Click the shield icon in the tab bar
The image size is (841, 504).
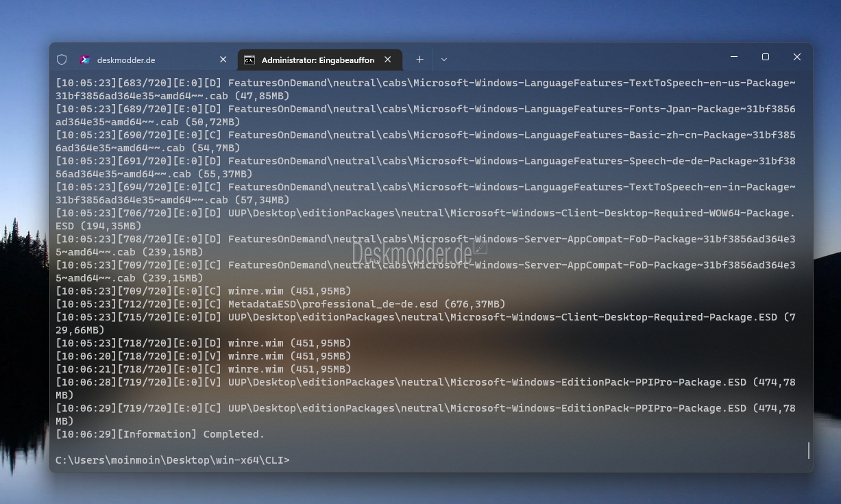tap(62, 60)
